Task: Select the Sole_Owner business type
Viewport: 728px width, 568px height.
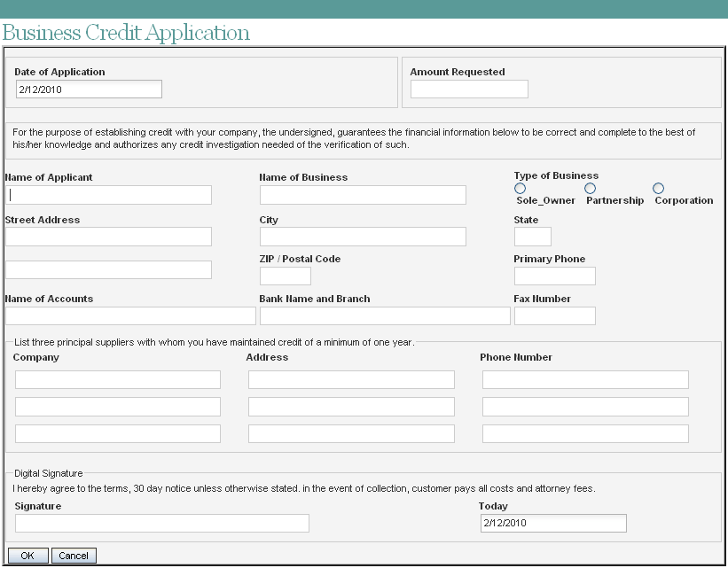Action: (521, 189)
